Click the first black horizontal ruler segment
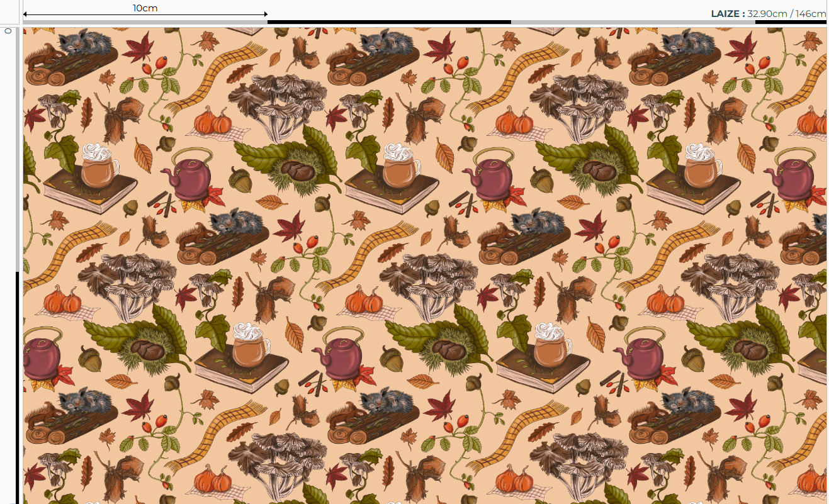The height and width of the screenshot is (504, 829). pyautogui.click(x=389, y=22)
